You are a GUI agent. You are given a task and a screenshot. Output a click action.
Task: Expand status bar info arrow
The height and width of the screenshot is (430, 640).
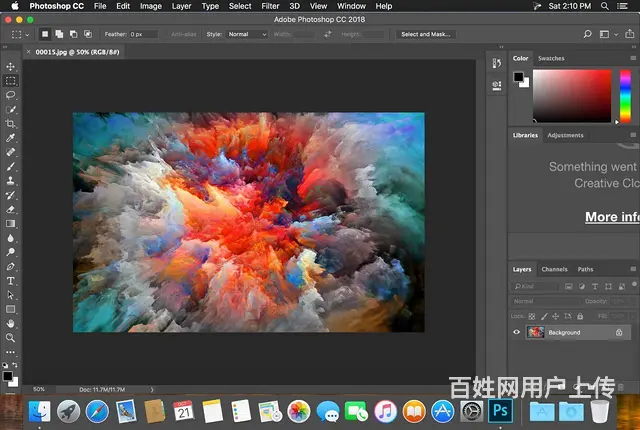tap(152, 390)
